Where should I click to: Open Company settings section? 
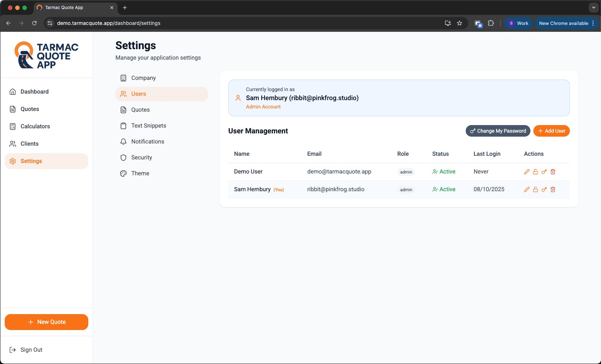tap(143, 78)
